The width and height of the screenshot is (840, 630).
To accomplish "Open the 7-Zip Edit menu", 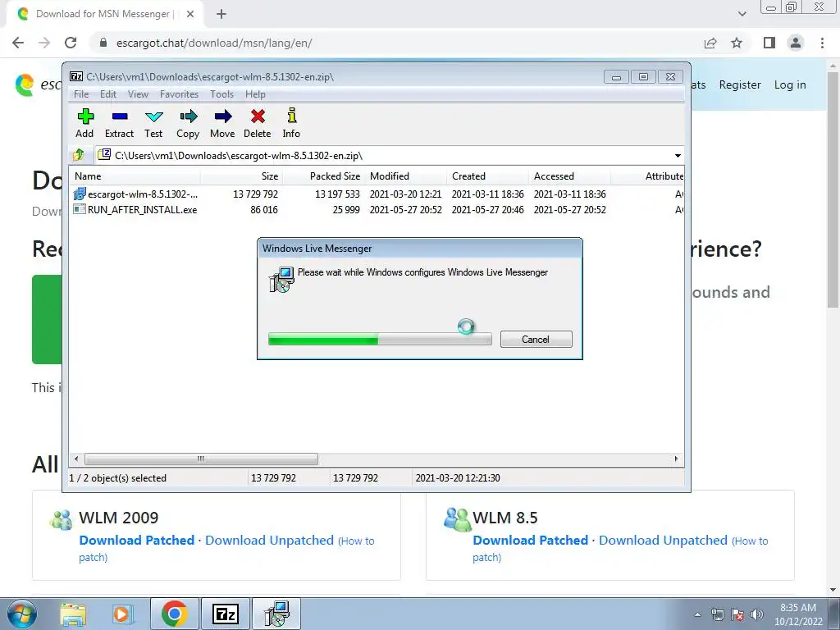I will pyautogui.click(x=108, y=94).
